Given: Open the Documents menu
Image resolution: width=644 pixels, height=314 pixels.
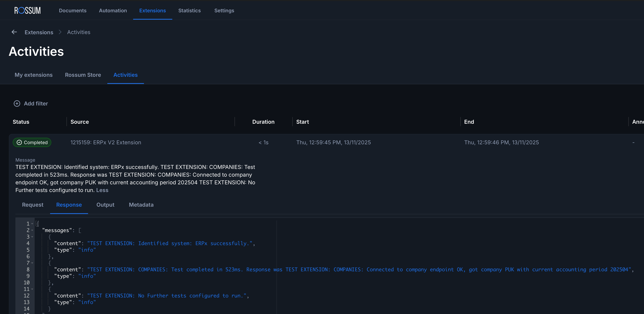Looking at the screenshot, I should point(72,10).
